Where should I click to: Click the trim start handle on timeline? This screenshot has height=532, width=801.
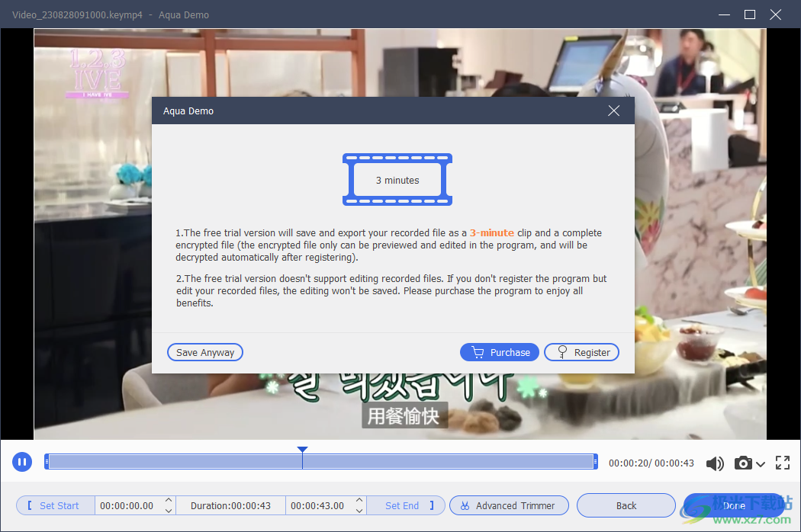47,462
